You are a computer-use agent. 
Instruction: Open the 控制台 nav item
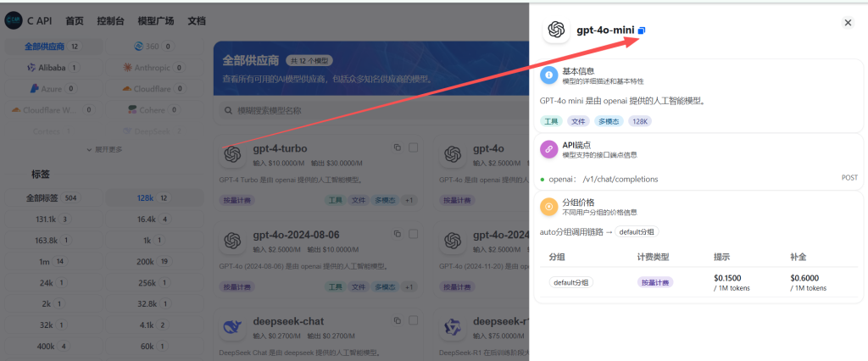click(x=111, y=21)
